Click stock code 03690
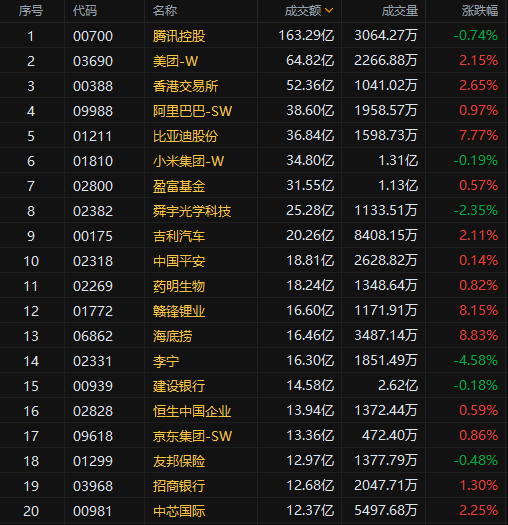This screenshot has width=508, height=525. 93,61
